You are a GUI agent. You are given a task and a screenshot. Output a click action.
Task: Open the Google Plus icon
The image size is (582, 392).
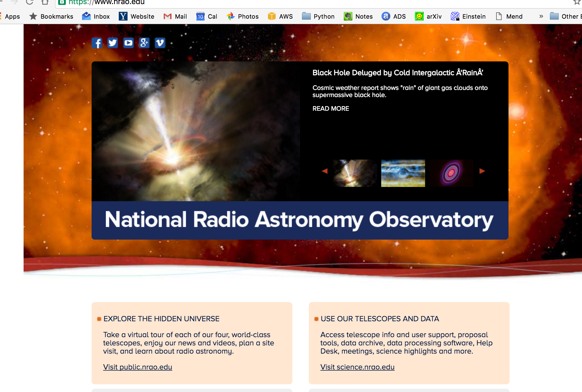coord(144,43)
